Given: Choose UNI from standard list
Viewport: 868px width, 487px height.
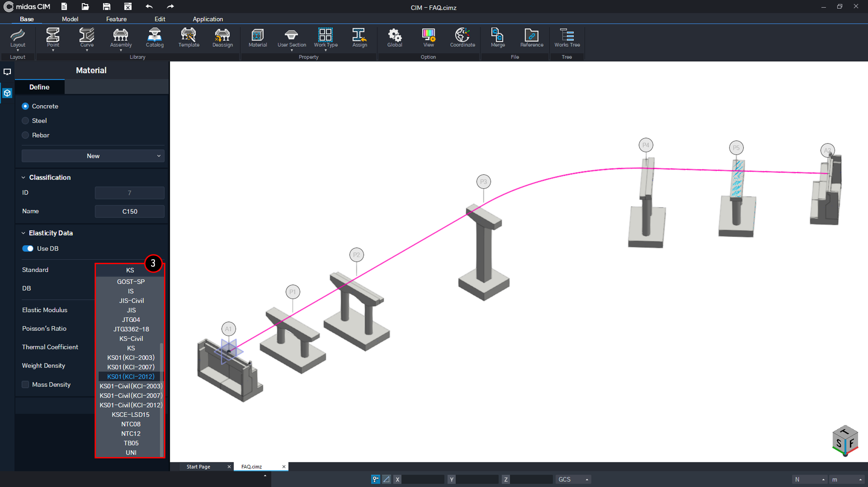Looking at the screenshot, I should point(131,452).
